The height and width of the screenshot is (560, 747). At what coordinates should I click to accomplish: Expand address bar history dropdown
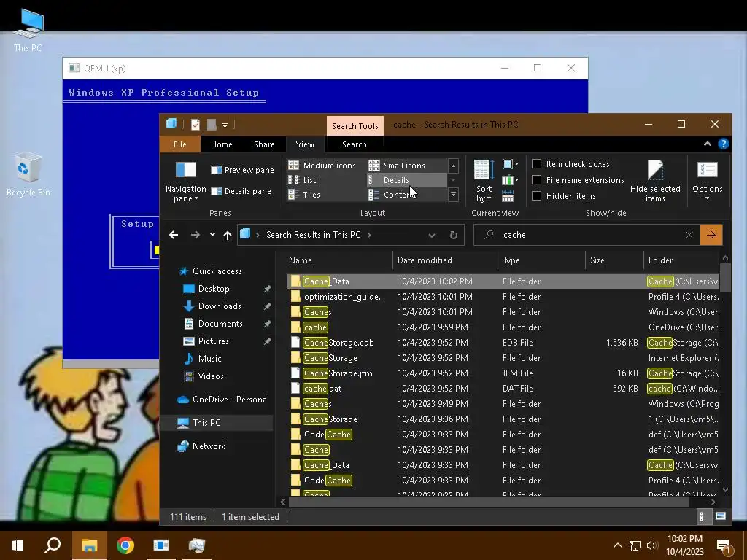point(432,236)
